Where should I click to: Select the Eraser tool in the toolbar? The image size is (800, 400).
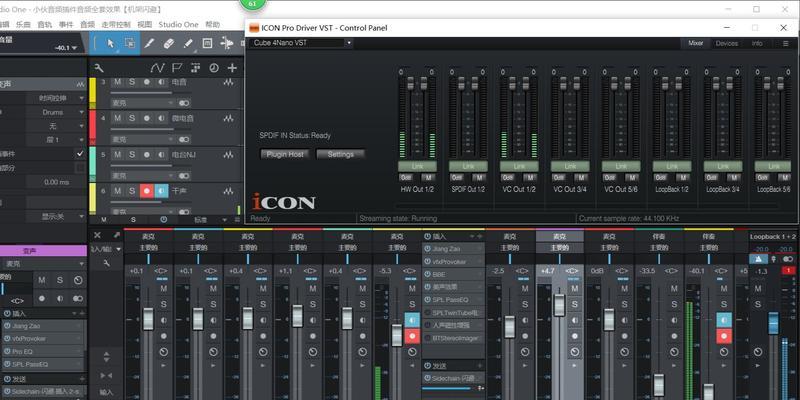(169, 44)
